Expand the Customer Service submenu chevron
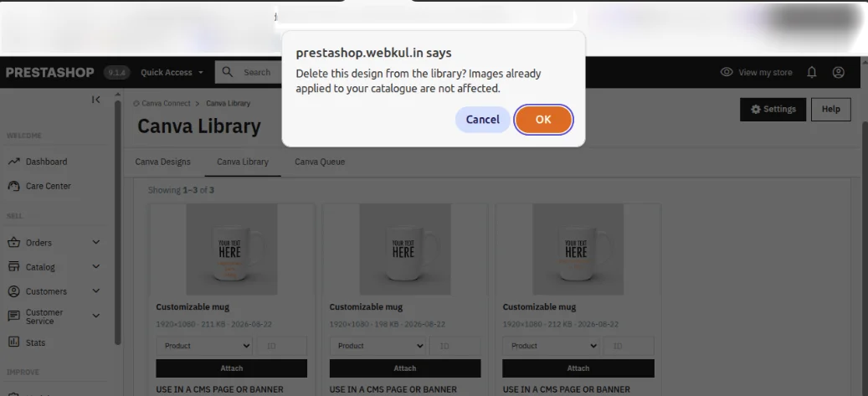 point(95,316)
